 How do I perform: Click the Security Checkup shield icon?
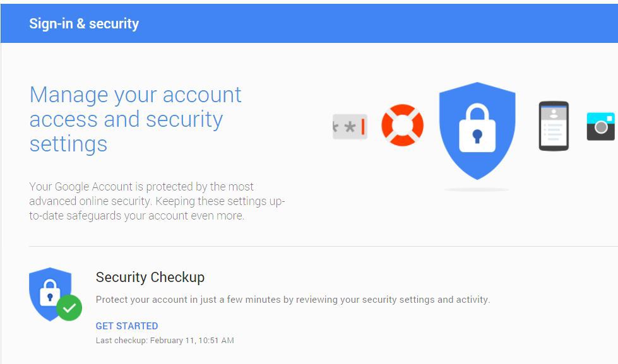51,293
